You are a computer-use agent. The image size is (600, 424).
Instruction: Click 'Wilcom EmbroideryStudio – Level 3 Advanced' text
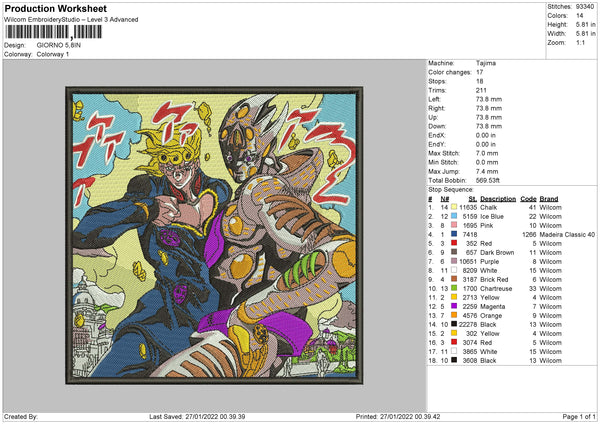(71, 20)
